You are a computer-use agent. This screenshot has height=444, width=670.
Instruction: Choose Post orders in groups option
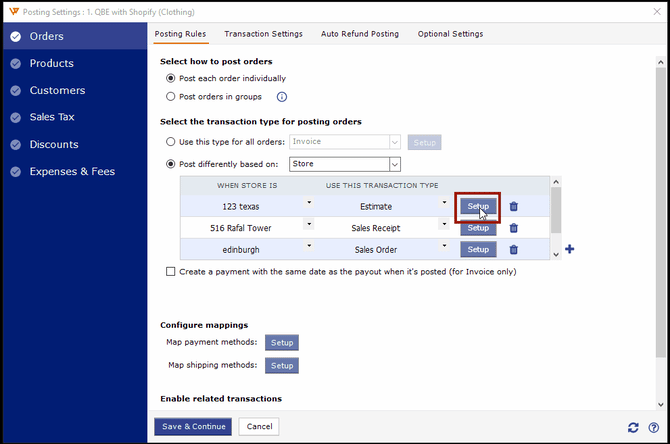pos(170,97)
